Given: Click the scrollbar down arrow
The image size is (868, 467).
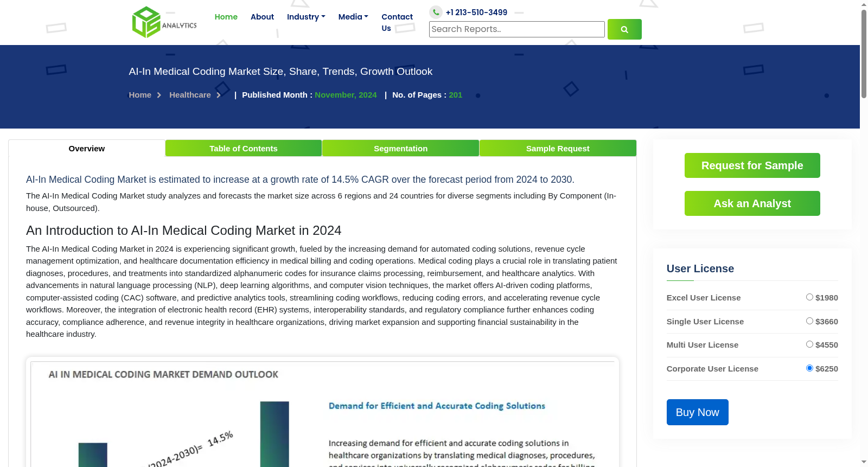Looking at the screenshot, I should point(864,463).
